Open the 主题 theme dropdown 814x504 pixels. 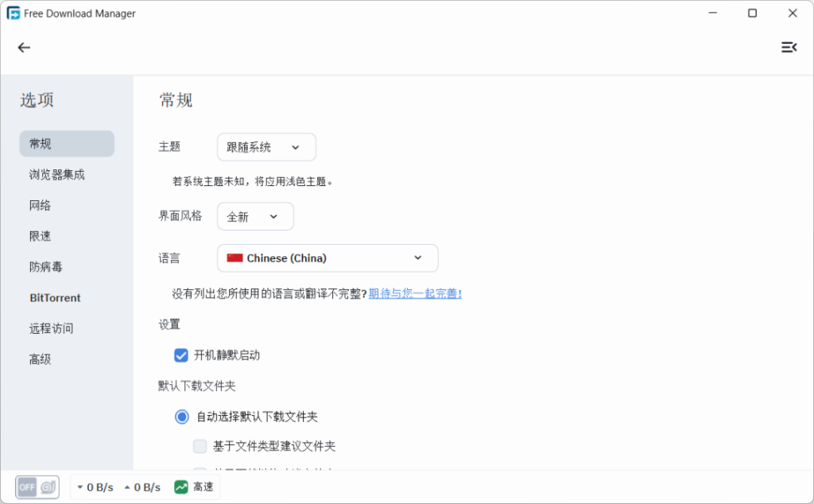[x=266, y=147]
